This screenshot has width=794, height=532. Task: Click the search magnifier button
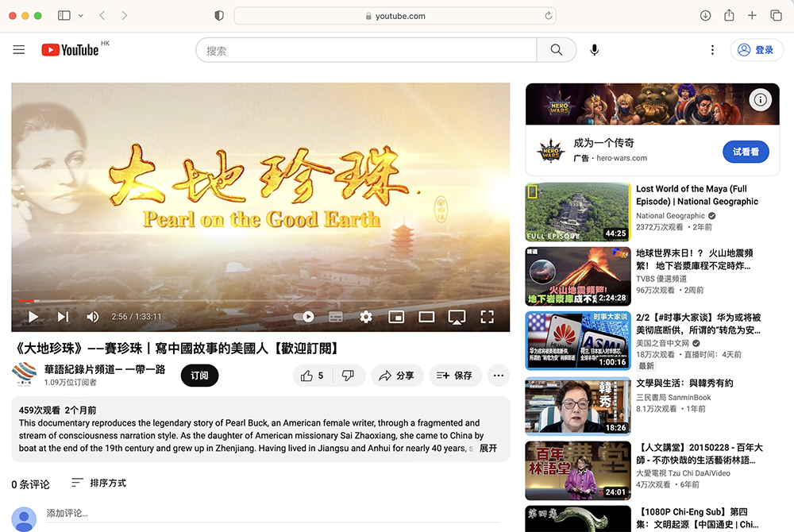[556, 49]
